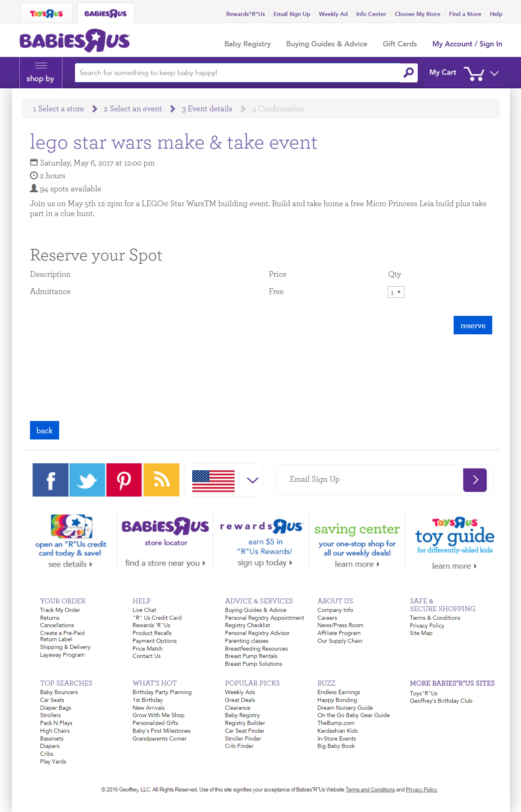Screen dimensions: 521x812
Task: Click find a store near you
Action: pos(165,563)
